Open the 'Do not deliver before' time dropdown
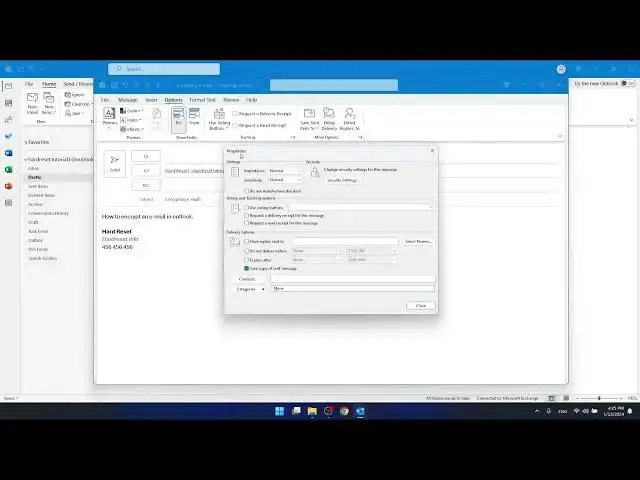The height and width of the screenshot is (480, 640). coord(394,251)
